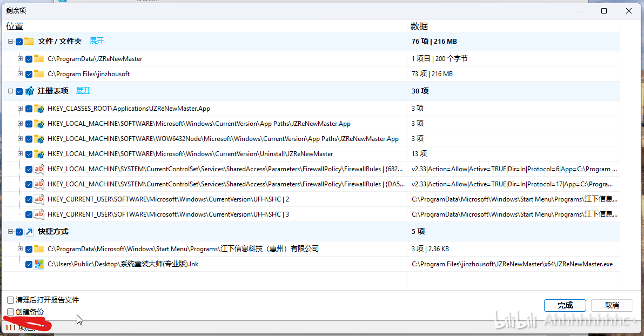Expand the HKEY_CLASSES_ROOT\Applications node

point(20,109)
